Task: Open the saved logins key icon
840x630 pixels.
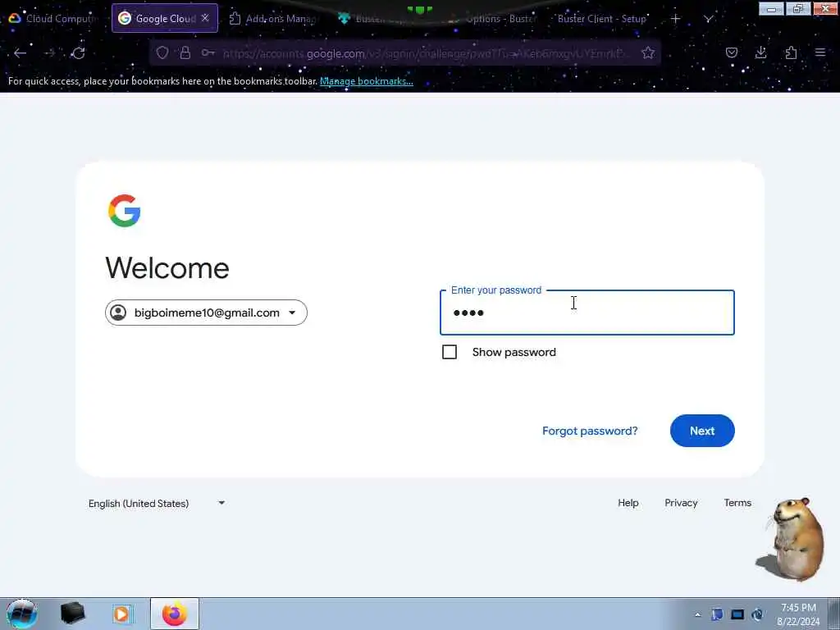Action: pyautogui.click(x=208, y=53)
